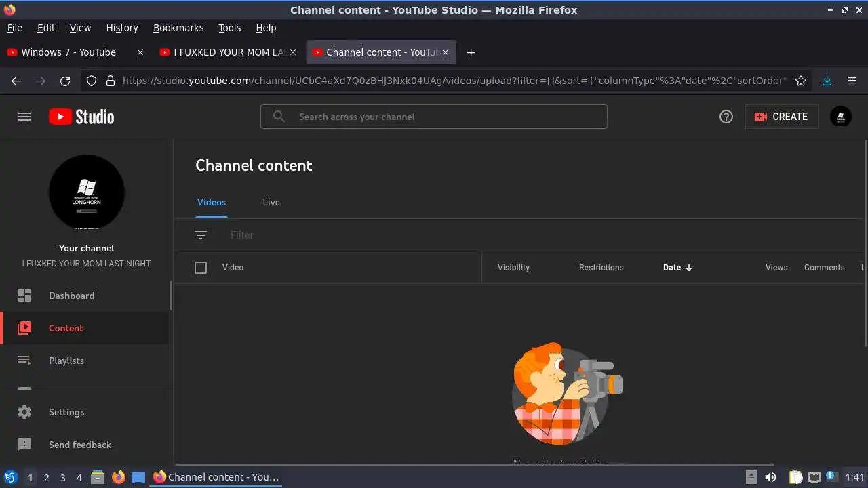Image resolution: width=868 pixels, height=488 pixels.
Task: Click the content horizontal scrollbar
Action: (475, 465)
